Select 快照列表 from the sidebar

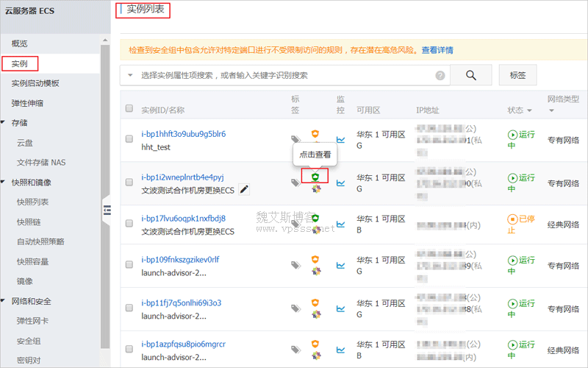[32, 202]
